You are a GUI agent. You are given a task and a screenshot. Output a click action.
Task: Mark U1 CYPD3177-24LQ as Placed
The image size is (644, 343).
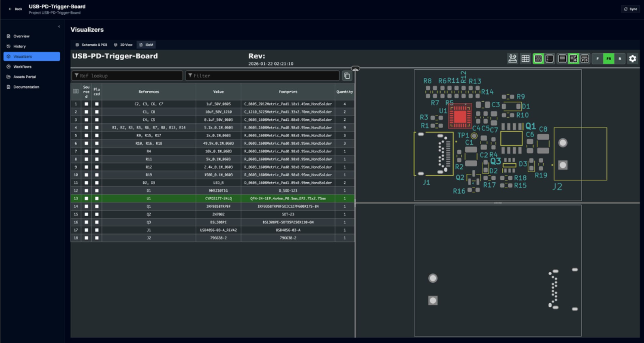97,198
